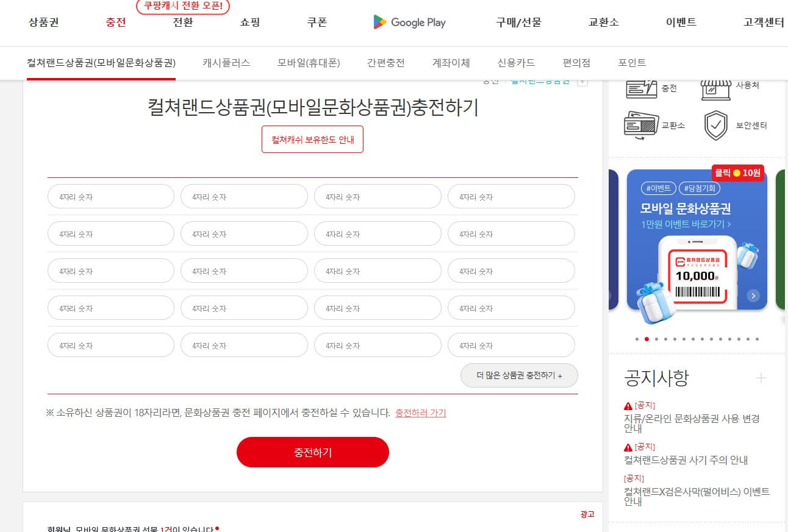Focus the third 4자리 숫자 field in row three
This screenshot has height=532, width=788.
pos(378,271)
